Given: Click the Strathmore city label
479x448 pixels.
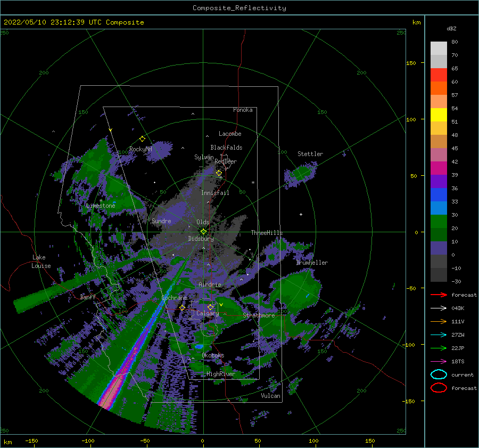Looking at the screenshot, I should [259, 315].
